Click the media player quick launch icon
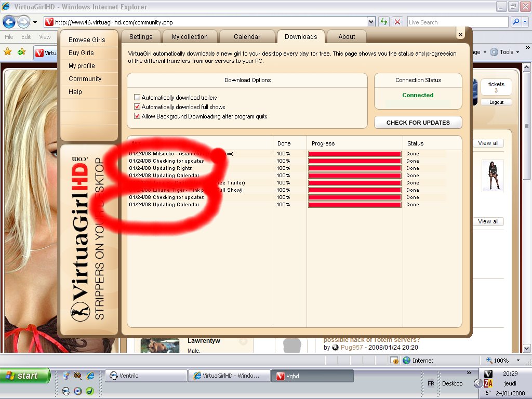The width and height of the screenshot is (532, 399). click(78, 391)
